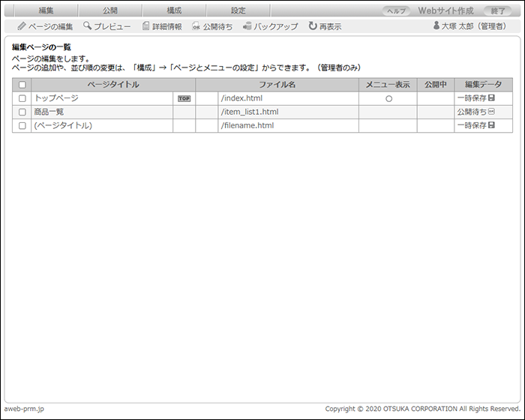The width and height of the screenshot is (525, 420).
Task: Click the 終了 button to exit
Action: pyautogui.click(x=496, y=11)
